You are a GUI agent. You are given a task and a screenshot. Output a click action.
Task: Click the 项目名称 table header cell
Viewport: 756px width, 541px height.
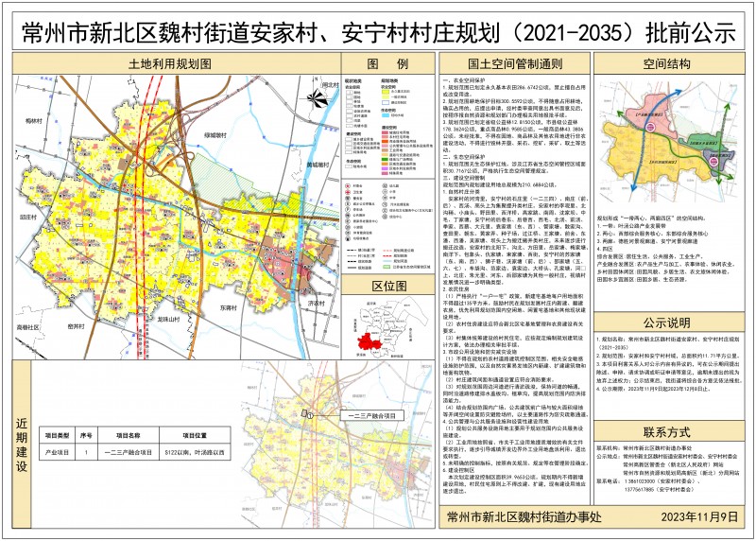pos(128,435)
